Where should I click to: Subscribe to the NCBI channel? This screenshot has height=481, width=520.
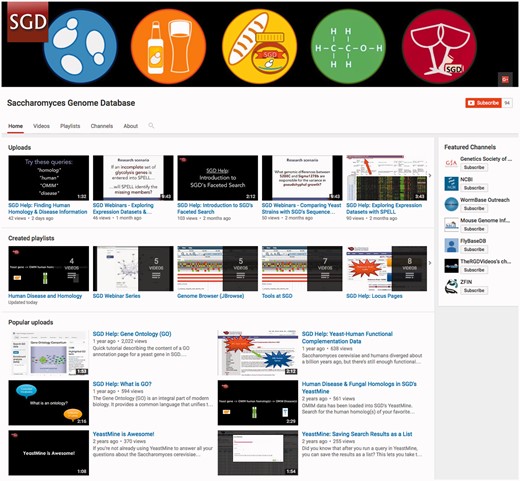474,188
